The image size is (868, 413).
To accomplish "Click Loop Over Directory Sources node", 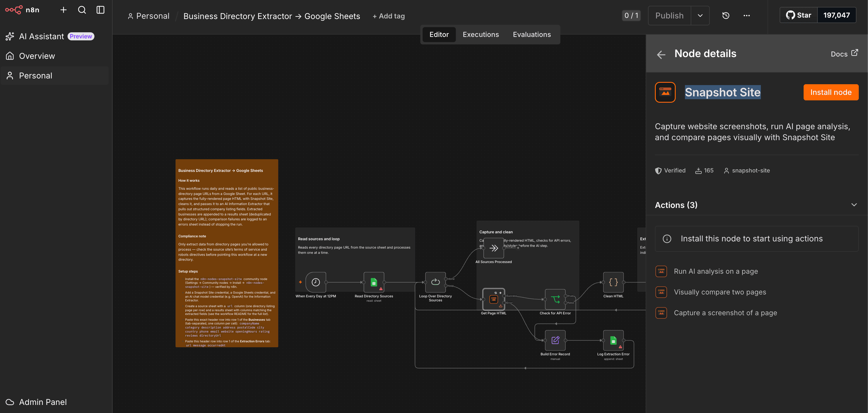I will [x=435, y=282].
